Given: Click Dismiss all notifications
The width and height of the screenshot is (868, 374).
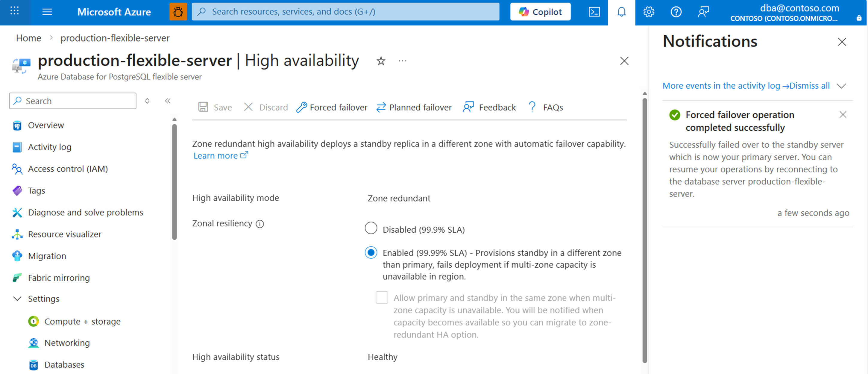Looking at the screenshot, I should (x=809, y=86).
